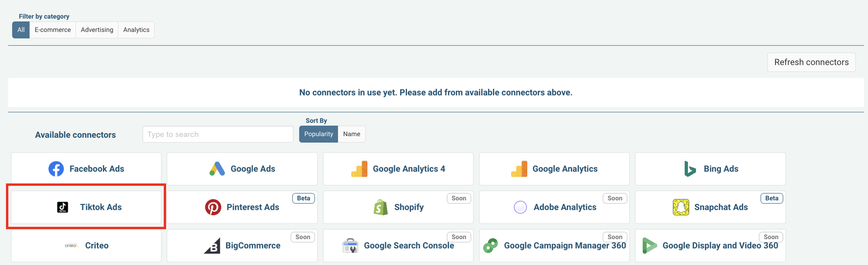The image size is (868, 265).
Task: Click the Bing Ads logo icon
Action: pyautogui.click(x=690, y=169)
